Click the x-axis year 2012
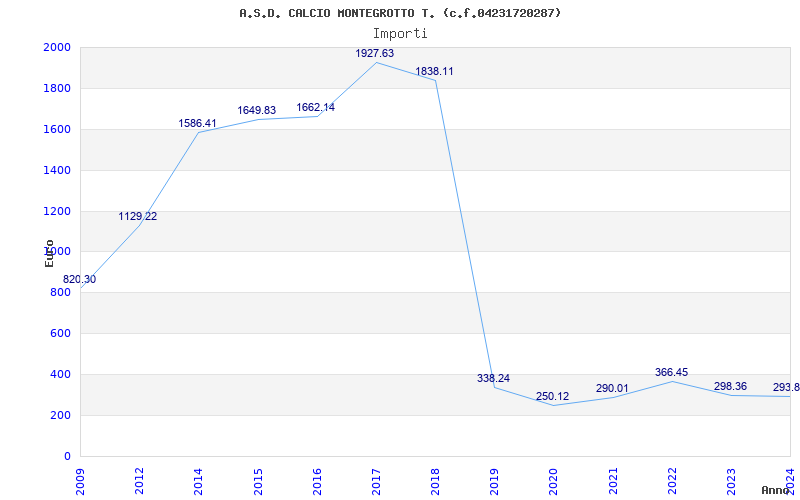The height and width of the screenshot is (500, 800). (139, 481)
